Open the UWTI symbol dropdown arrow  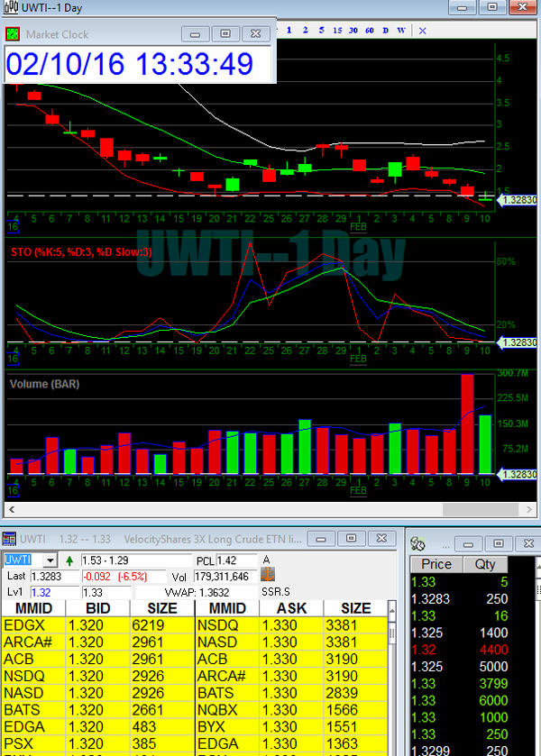(x=50, y=560)
